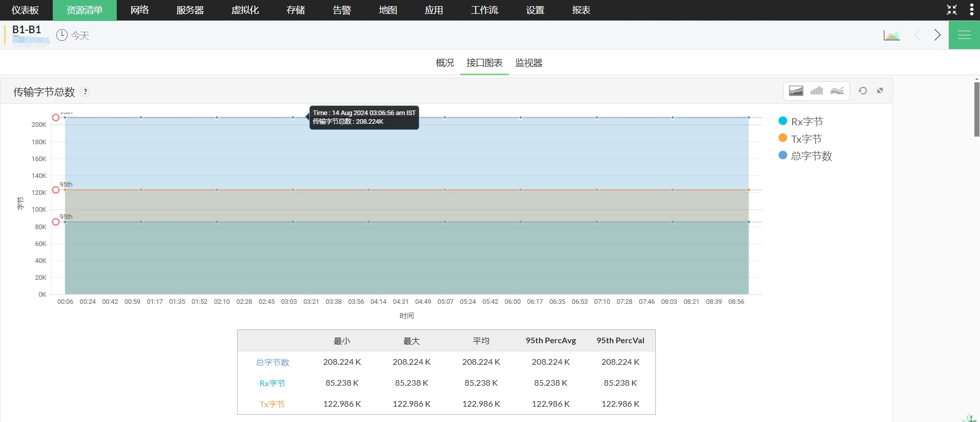The width and height of the screenshot is (980, 422).
Task: Switch chart to line graph view
Action: [837, 91]
